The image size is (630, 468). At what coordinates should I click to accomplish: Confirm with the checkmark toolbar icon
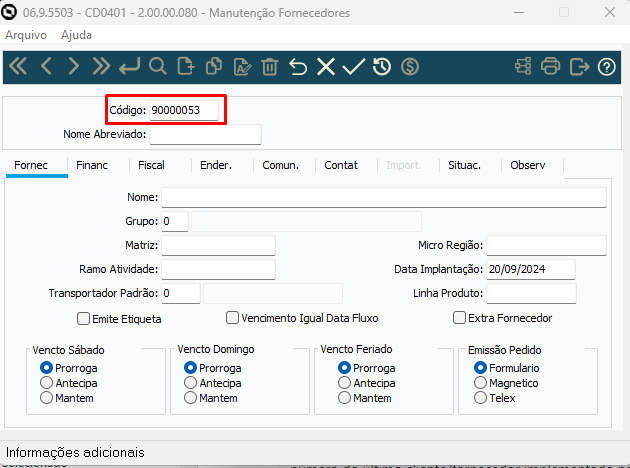(354, 66)
